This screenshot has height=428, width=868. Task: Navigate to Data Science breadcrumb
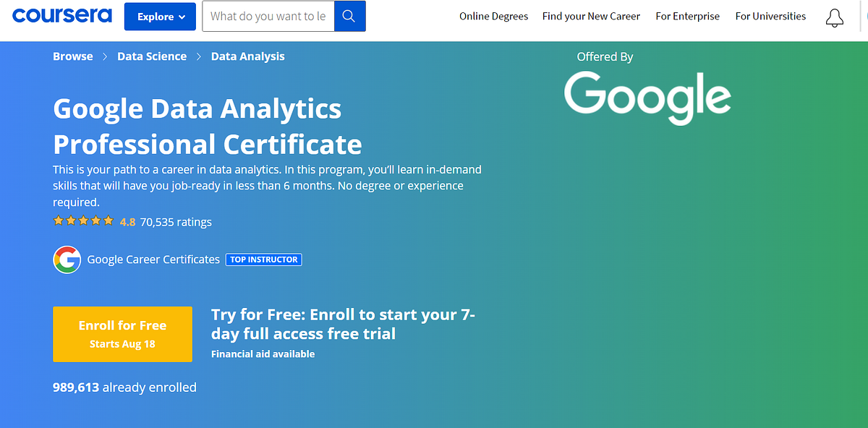(x=152, y=56)
